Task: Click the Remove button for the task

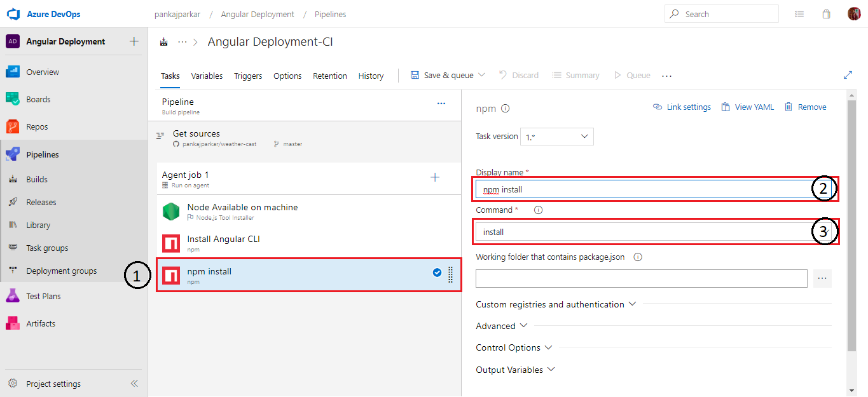Action: [805, 107]
